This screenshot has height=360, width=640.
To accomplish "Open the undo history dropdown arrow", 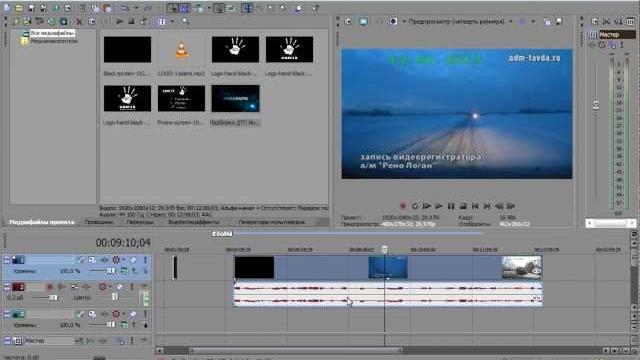I will 136,8.
